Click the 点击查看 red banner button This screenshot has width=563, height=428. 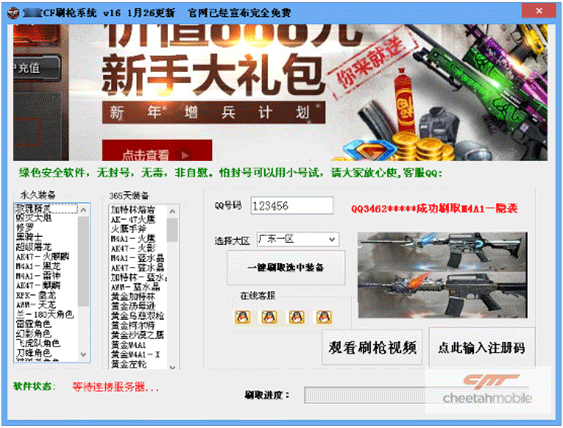pos(157,151)
